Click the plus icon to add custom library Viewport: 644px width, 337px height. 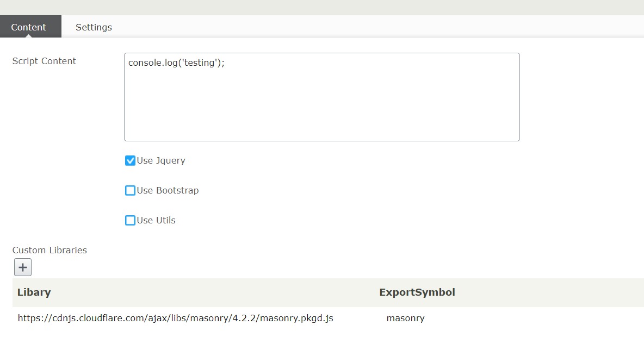pyautogui.click(x=23, y=267)
